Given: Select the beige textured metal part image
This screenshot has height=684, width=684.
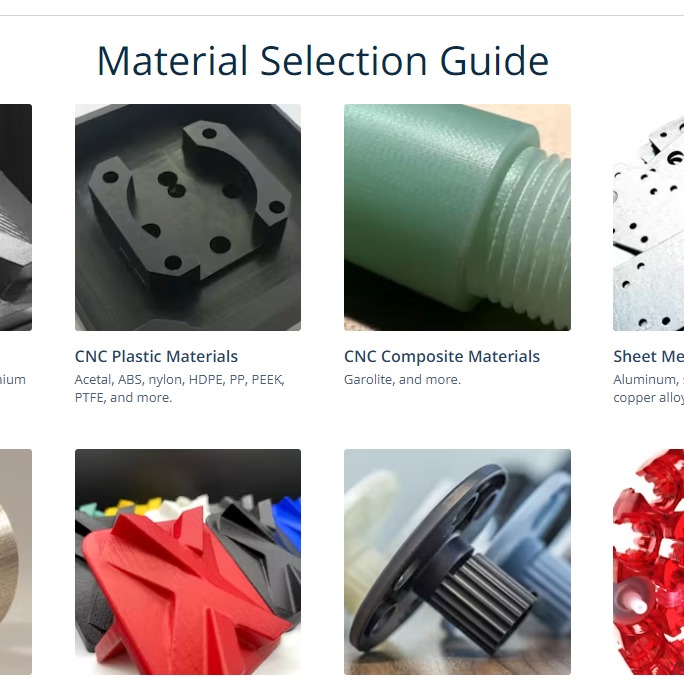Looking at the screenshot, I should click(16, 562).
